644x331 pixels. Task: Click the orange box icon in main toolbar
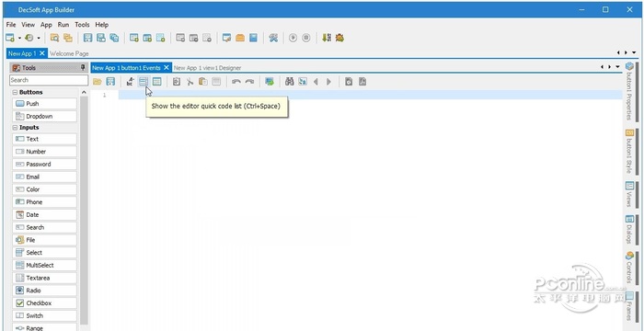[240, 38]
